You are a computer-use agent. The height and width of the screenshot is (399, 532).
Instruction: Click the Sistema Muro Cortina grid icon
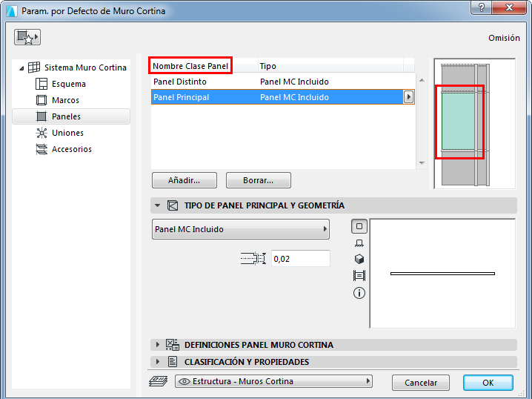(34, 67)
